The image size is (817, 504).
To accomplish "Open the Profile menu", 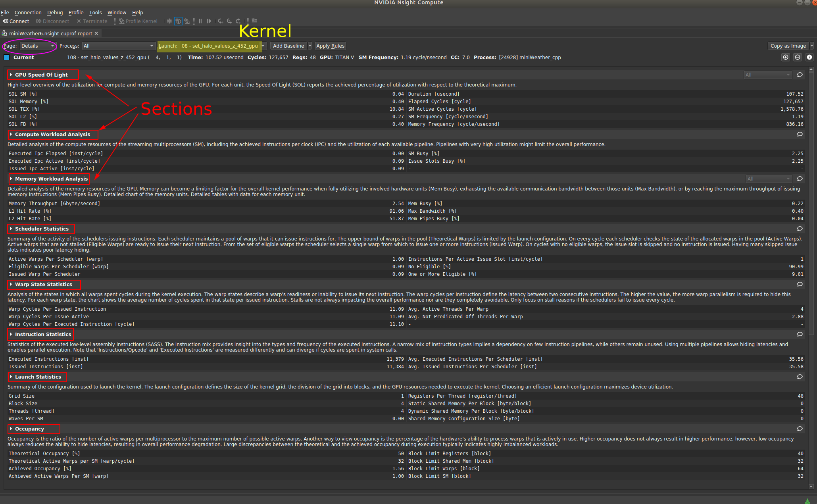I will [x=76, y=12].
